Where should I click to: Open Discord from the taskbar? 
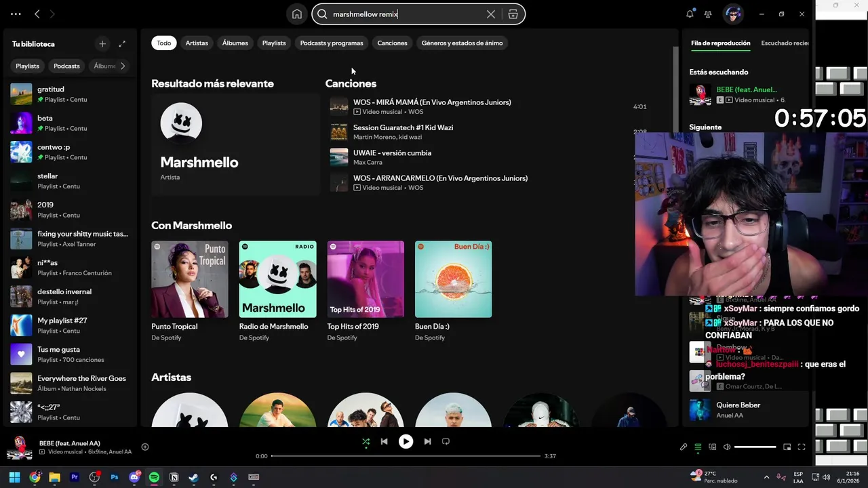(x=134, y=477)
